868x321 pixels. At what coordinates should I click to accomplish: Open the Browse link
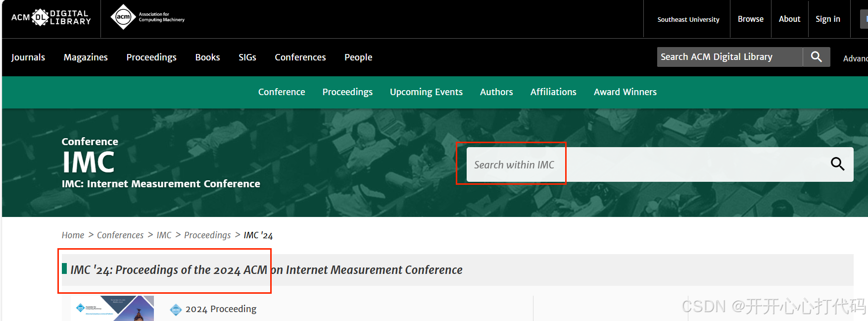click(x=751, y=19)
